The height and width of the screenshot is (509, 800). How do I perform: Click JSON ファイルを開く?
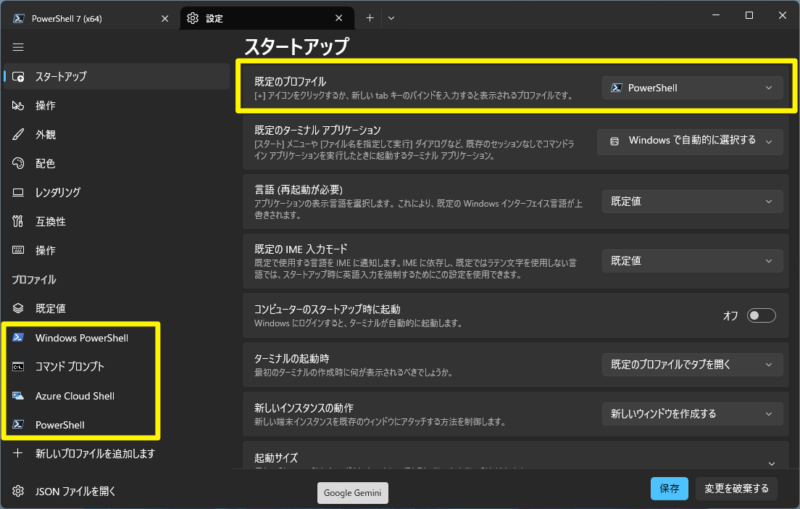[117, 491]
